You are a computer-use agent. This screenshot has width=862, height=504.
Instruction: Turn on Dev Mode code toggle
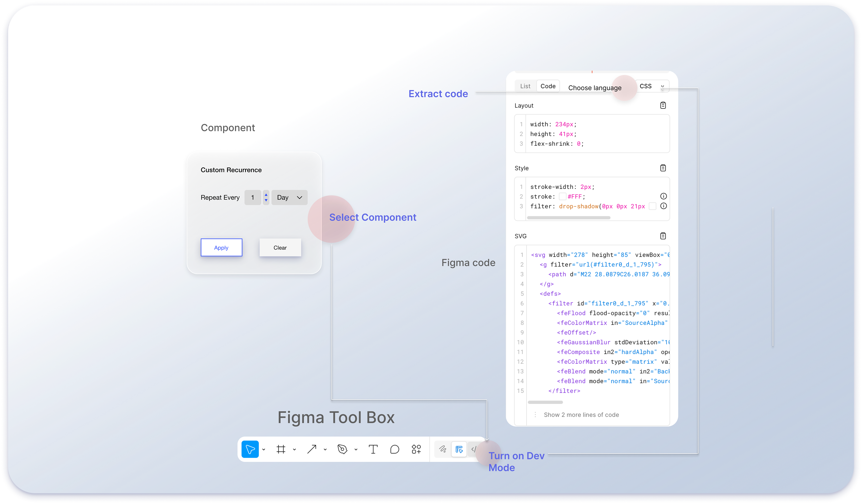coord(474,449)
